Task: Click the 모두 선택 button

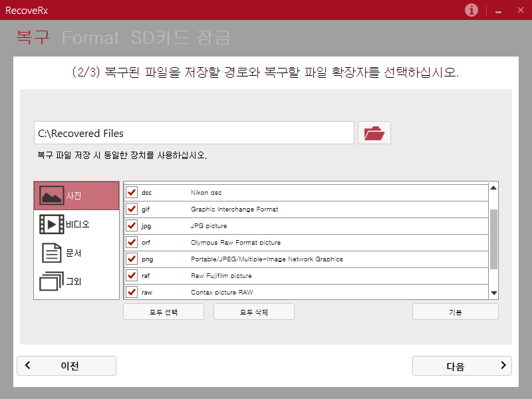Action: click(x=163, y=312)
